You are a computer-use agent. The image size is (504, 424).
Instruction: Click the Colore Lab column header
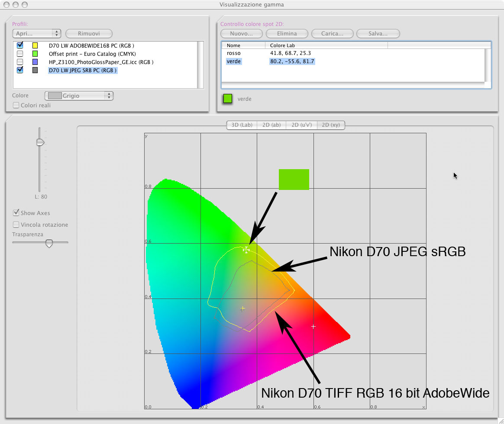[326, 45]
